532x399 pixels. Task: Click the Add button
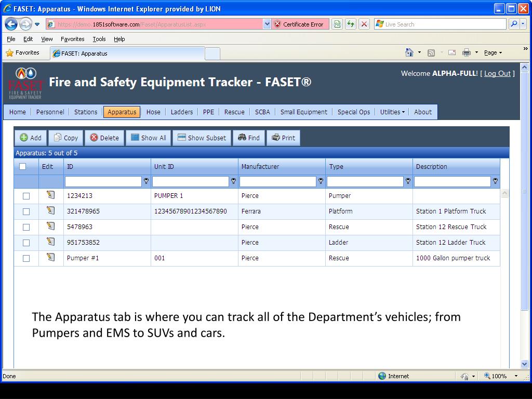[x=31, y=138]
